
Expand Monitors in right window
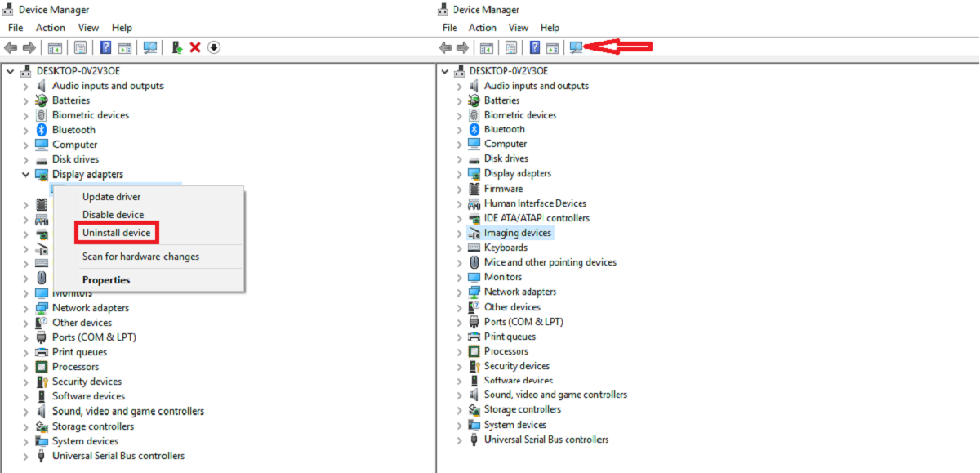click(x=459, y=277)
